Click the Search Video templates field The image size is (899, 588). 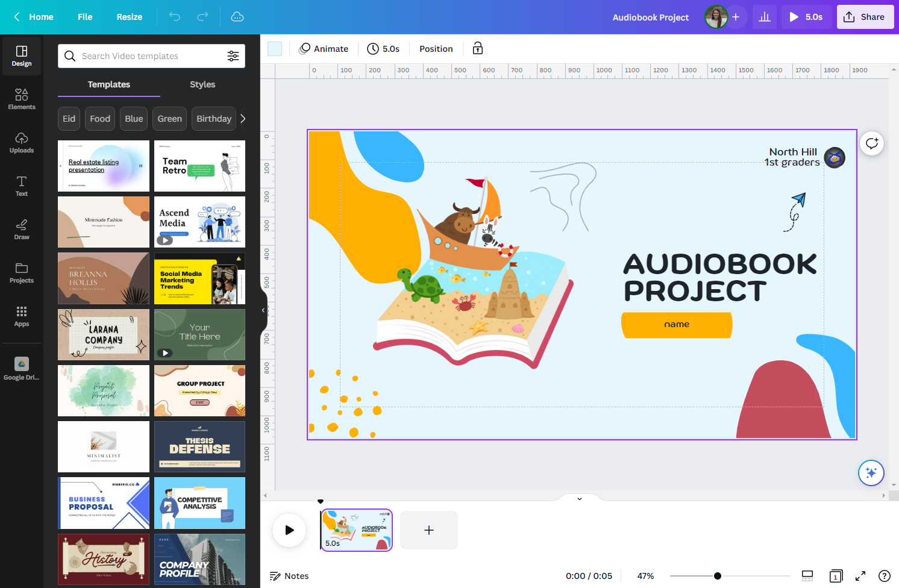click(151, 56)
